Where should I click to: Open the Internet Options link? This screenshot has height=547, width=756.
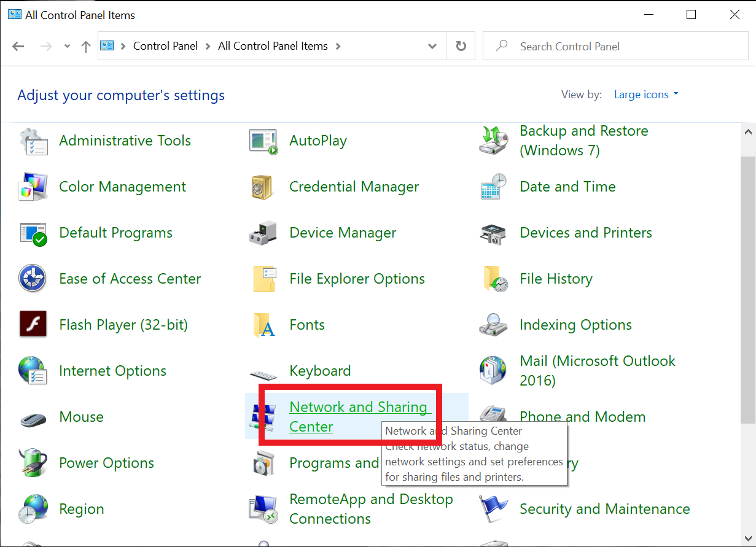tap(112, 371)
